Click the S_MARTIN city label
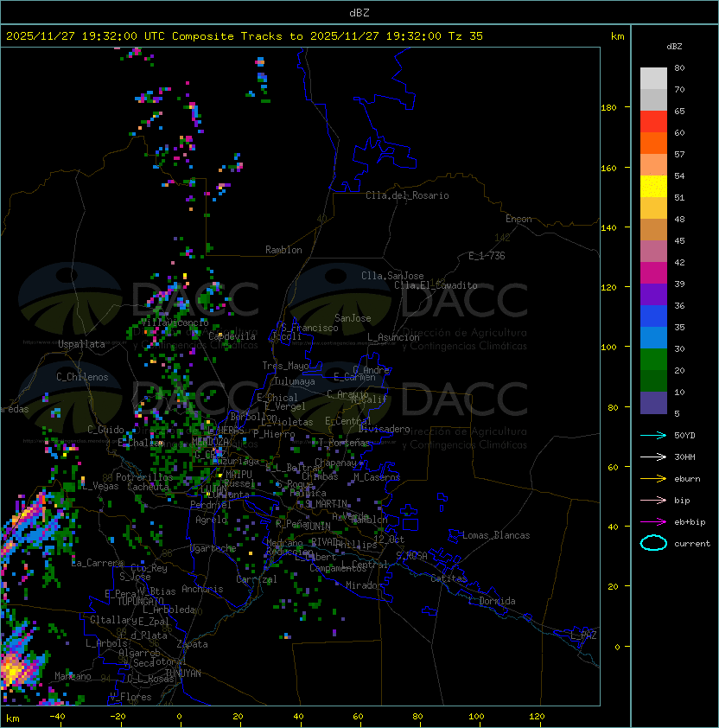The height and width of the screenshot is (728, 719). click(326, 504)
